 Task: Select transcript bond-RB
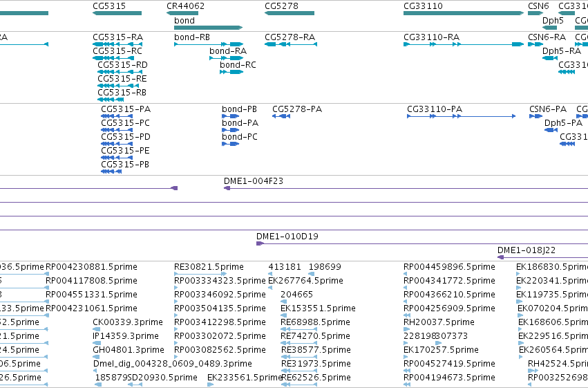point(192,37)
